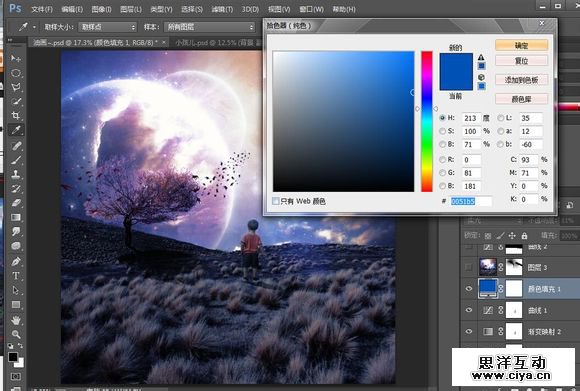The width and height of the screenshot is (580, 391).
Task: Click the 图层 3 layer mask thumbnail
Action: tap(514, 267)
